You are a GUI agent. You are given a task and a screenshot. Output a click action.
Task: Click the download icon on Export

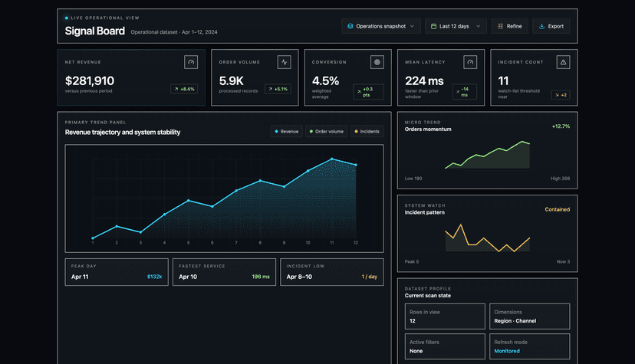coord(542,26)
